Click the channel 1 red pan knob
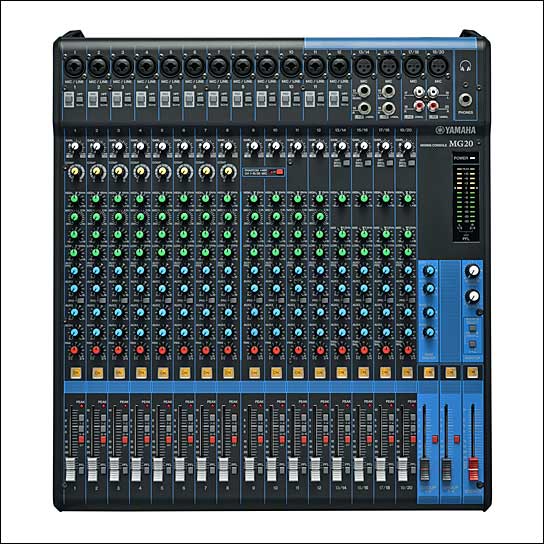Viewport: 544px width, 544px height. click(74, 350)
